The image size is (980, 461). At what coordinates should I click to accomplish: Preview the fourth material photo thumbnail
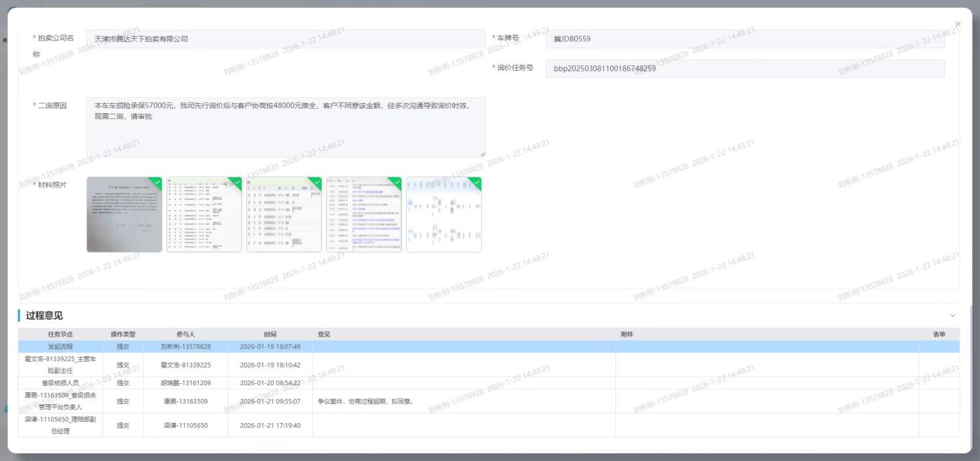click(x=364, y=214)
